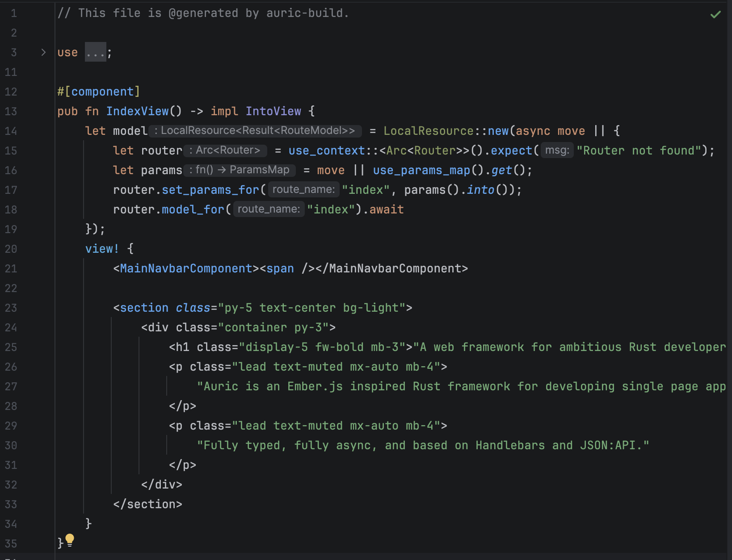Viewport: 732px width, 560px height.
Task: Click the LocalResource::new call
Action: [x=446, y=131]
